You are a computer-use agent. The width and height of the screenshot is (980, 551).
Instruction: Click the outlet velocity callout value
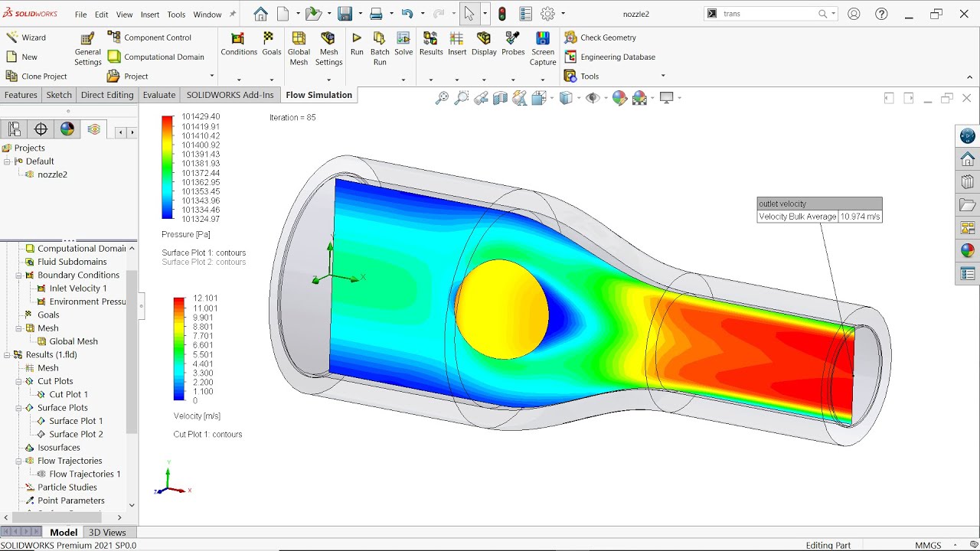tap(860, 217)
